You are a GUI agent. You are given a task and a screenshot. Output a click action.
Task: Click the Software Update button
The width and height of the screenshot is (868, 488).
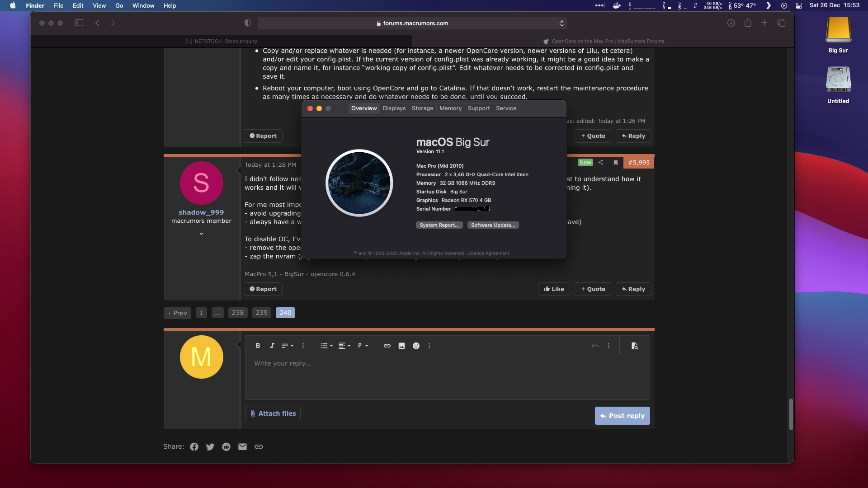click(493, 225)
